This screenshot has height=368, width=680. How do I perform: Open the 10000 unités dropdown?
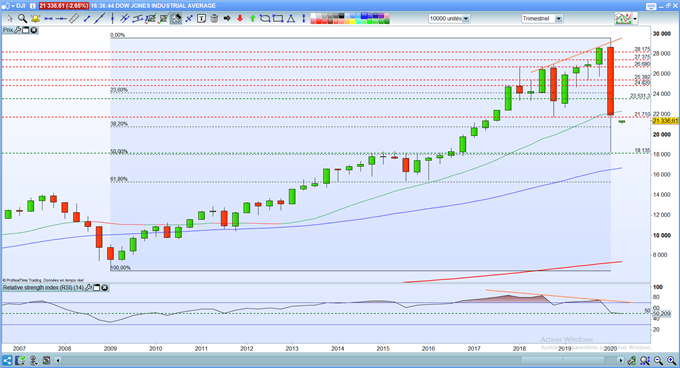pos(466,19)
